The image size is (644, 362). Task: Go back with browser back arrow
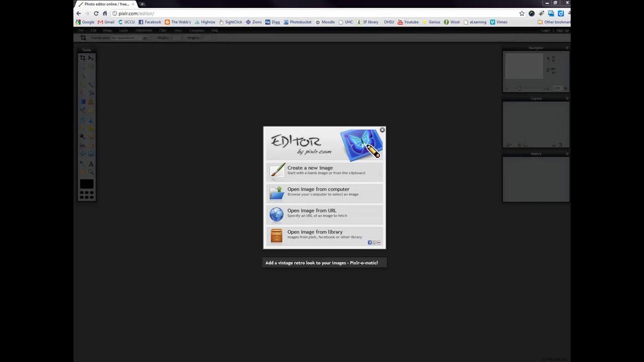pyautogui.click(x=79, y=13)
